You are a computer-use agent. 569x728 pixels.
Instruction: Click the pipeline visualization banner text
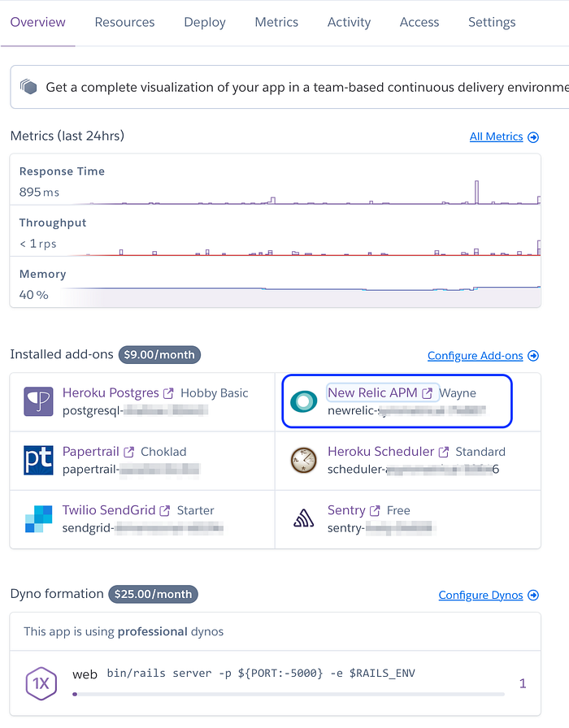[x=306, y=87]
